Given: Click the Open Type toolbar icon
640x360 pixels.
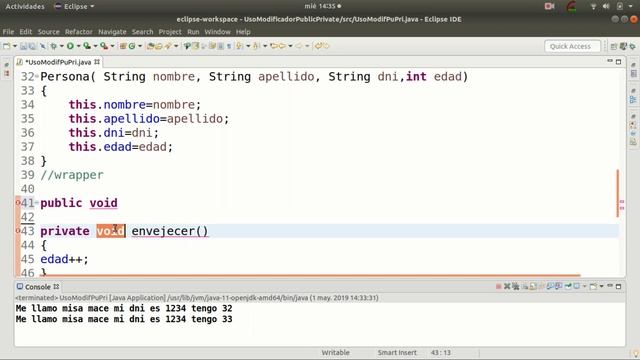Looking at the screenshot, I should [150, 46].
